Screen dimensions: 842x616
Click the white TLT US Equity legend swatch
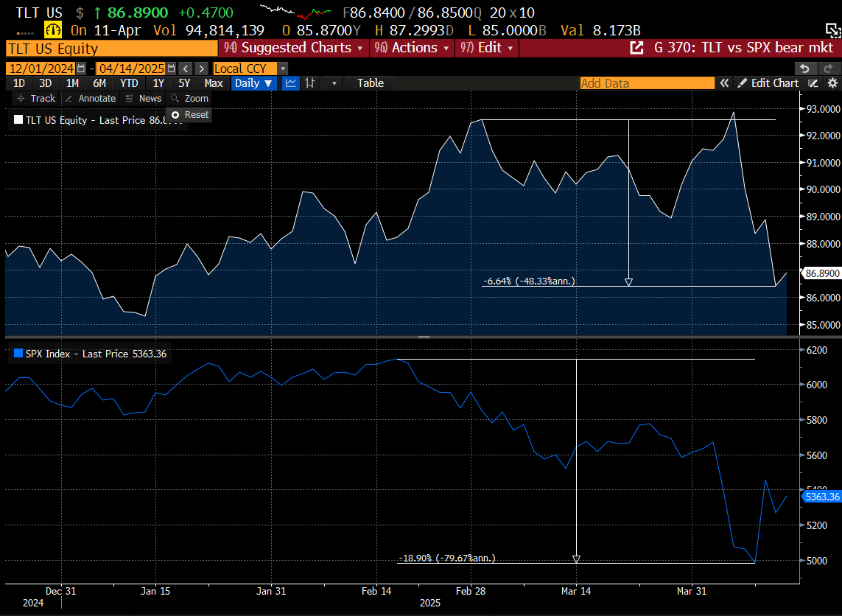18,120
